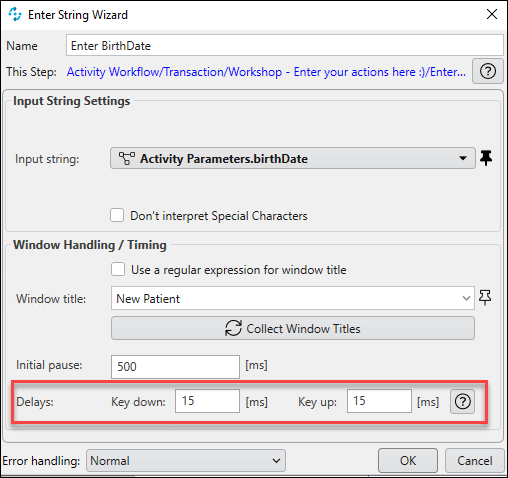
Task: Click the Input String Settings heading
Action: tap(71, 101)
